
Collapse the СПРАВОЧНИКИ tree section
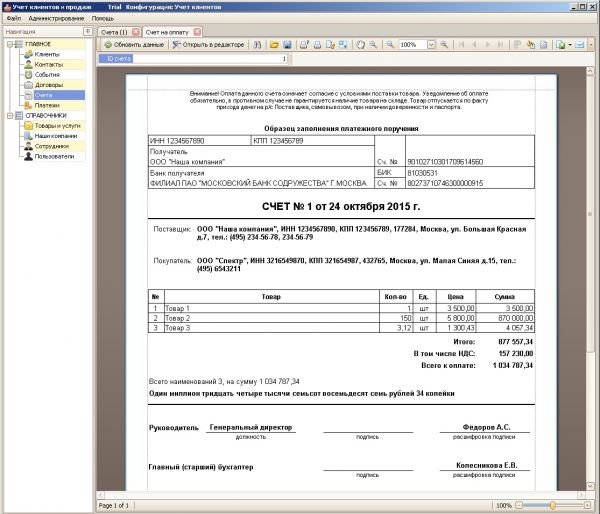[x=9, y=115]
